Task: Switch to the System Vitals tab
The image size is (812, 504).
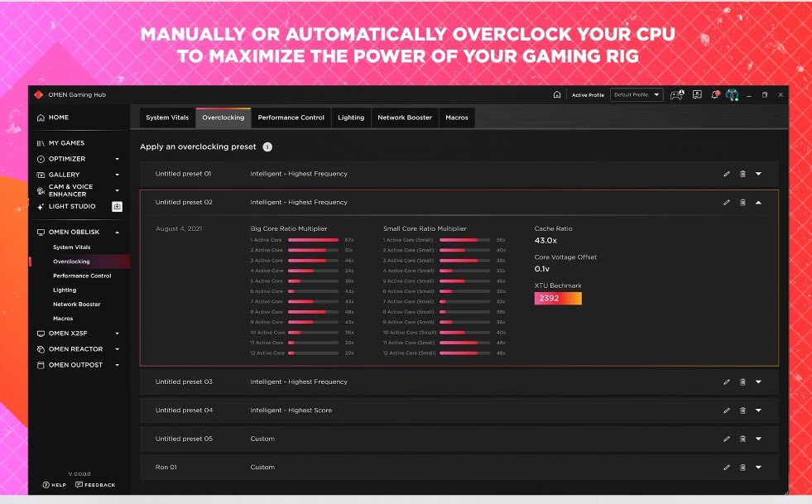Action: pos(167,118)
